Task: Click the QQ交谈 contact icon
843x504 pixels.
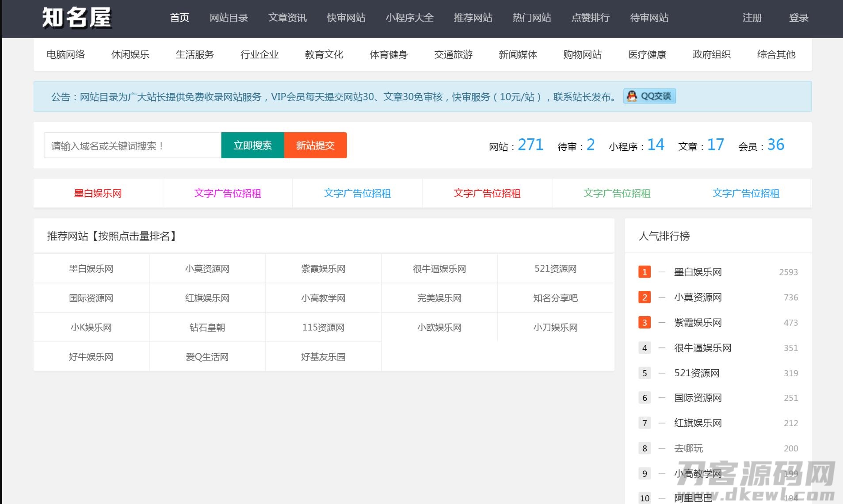Action: [649, 96]
